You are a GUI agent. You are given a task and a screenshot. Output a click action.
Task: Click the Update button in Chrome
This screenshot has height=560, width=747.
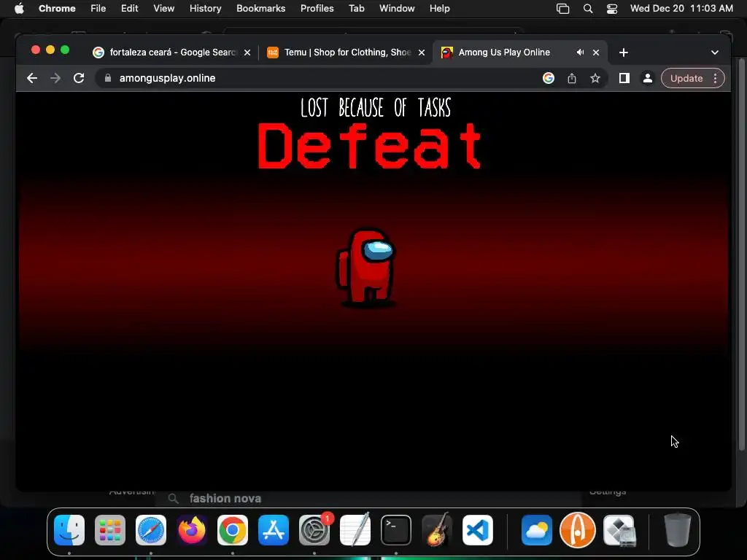click(x=686, y=78)
